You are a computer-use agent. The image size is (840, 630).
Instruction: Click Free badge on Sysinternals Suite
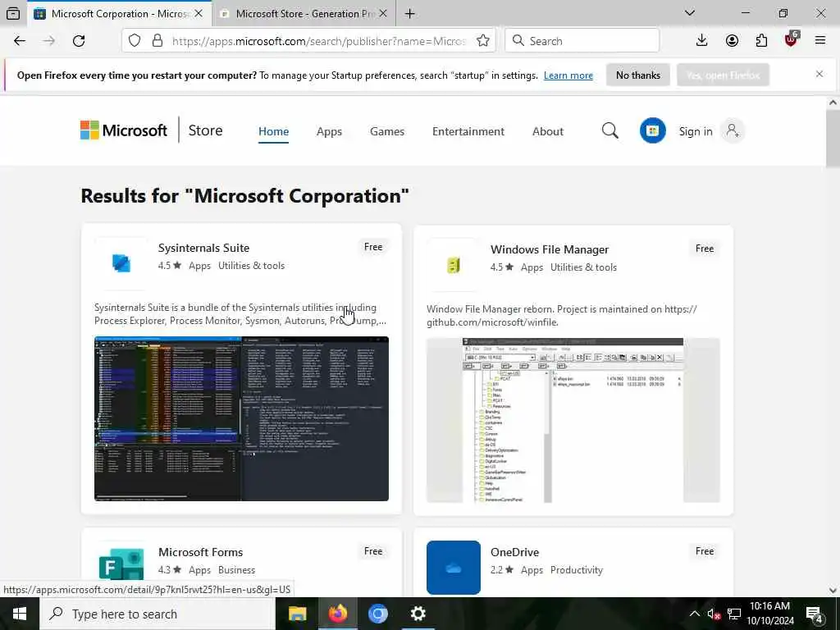tap(373, 246)
